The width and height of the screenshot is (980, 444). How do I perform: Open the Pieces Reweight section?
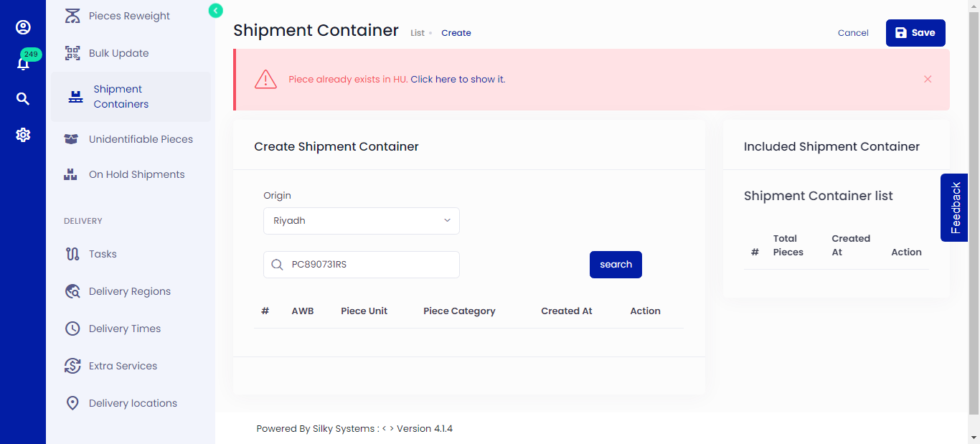tap(72, 15)
